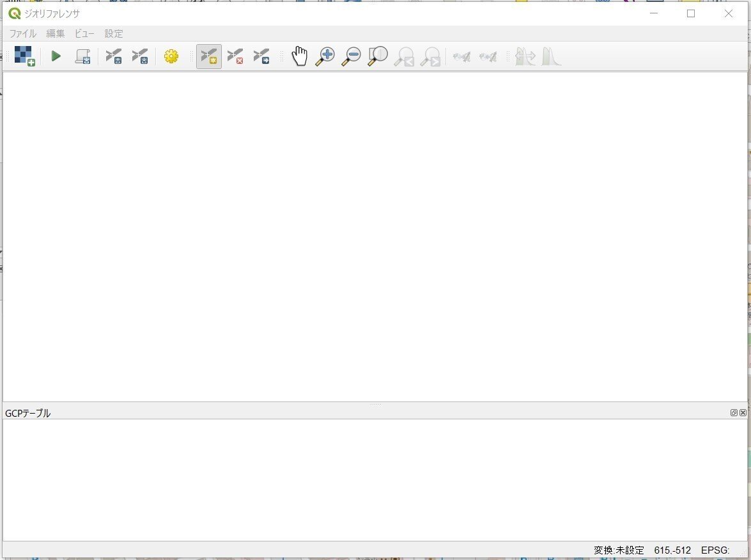Viewport: 751px width, 560px height.
Task: Click Local Histogram Stretch icon
Action: [552, 56]
